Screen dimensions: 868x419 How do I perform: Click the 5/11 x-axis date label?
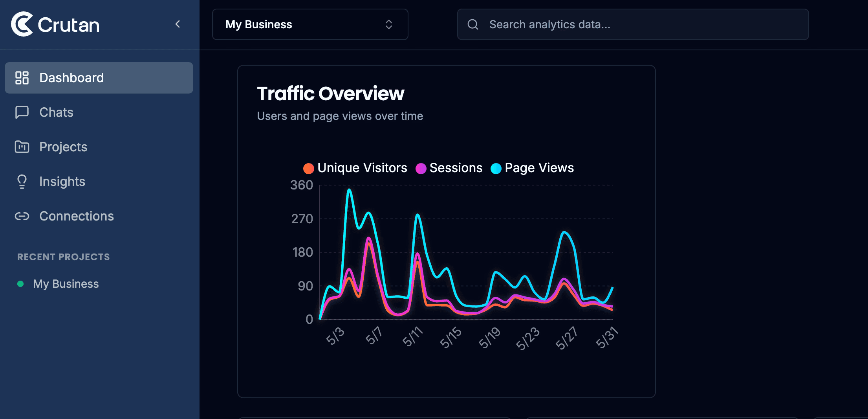412,337
